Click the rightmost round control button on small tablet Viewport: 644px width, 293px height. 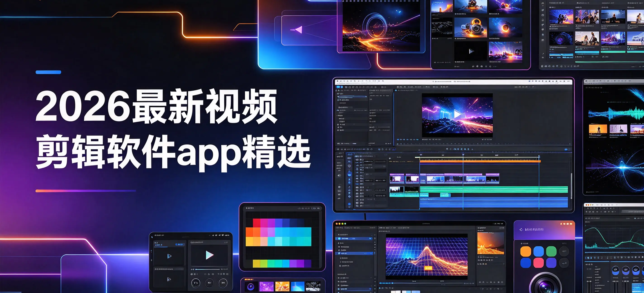coord(223,283)
